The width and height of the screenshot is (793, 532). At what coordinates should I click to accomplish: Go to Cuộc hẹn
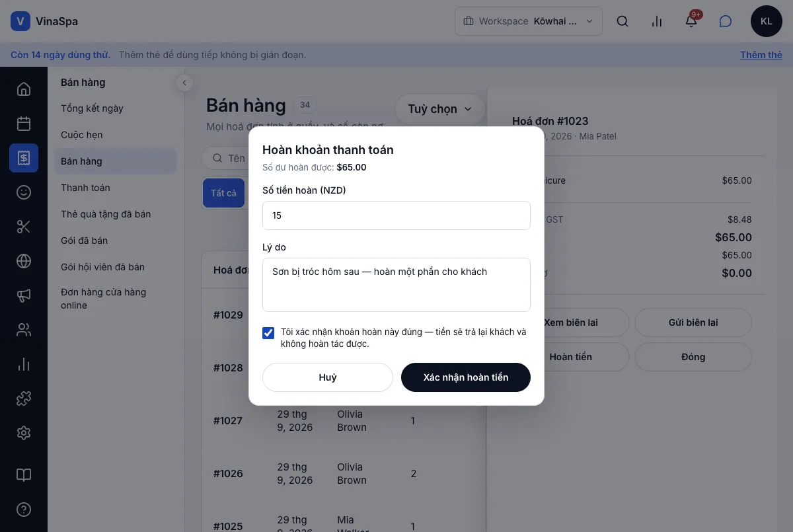[116, 135]
